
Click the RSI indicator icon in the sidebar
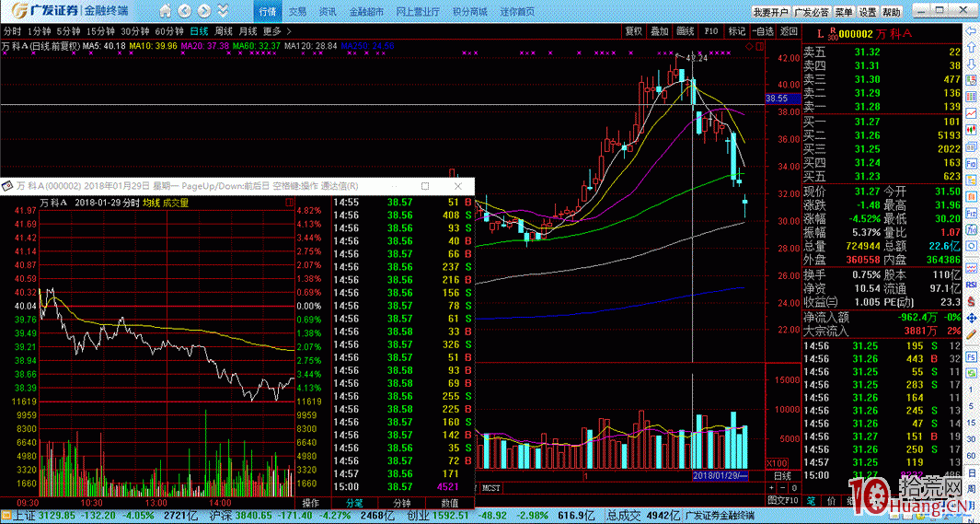click(x=971, y=284)
